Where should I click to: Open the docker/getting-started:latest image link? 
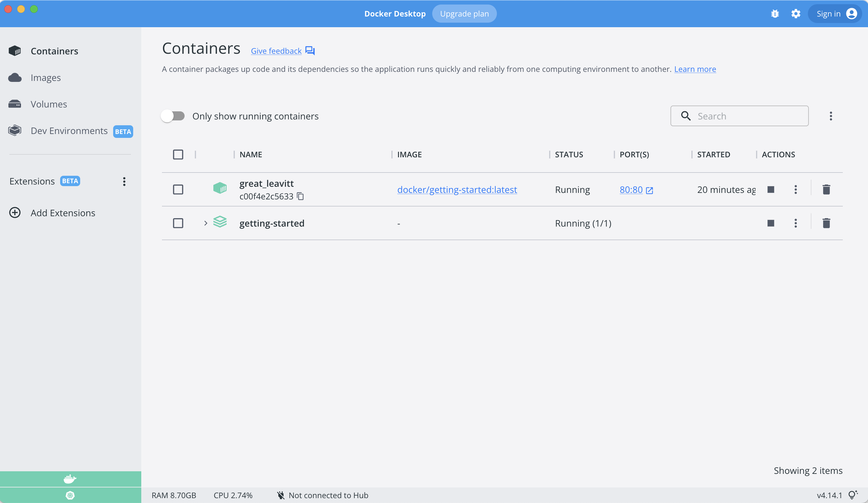click(457, 190)
